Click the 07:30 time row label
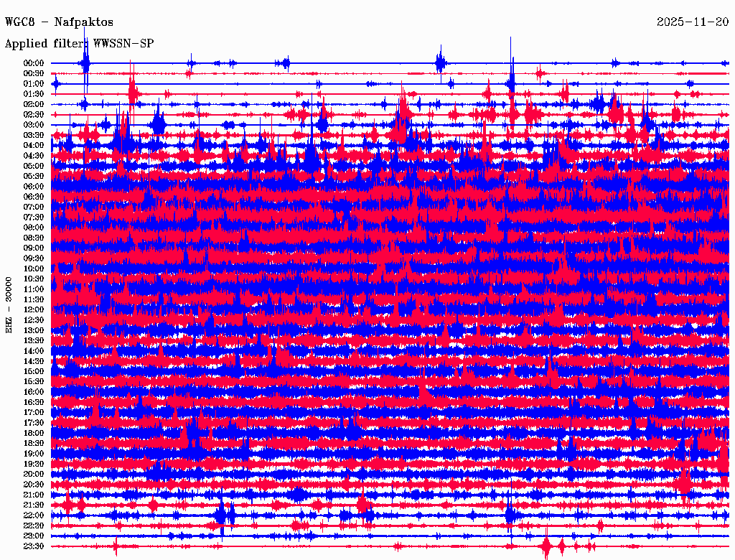 [x=34, y=218]
